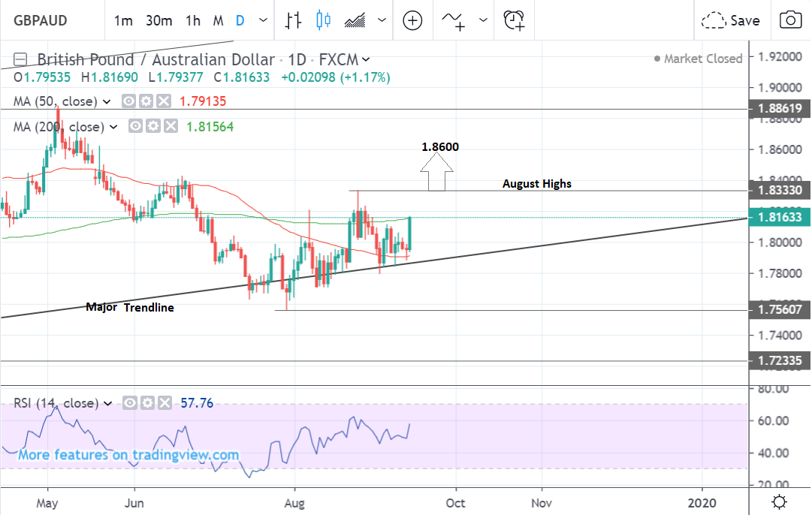812x518 pixels.
Task: Expand the RSI (14, close) options chevron
Action: click(x=107, y=404)
